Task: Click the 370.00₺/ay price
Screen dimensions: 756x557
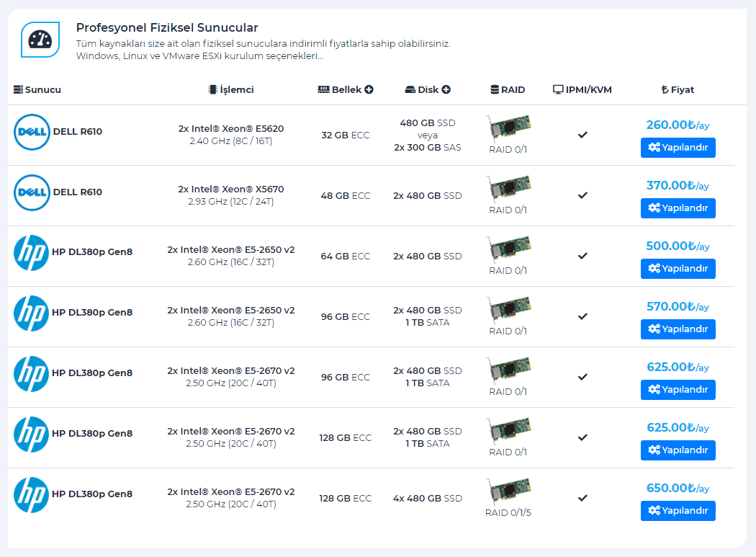Action: coord(678,185)
